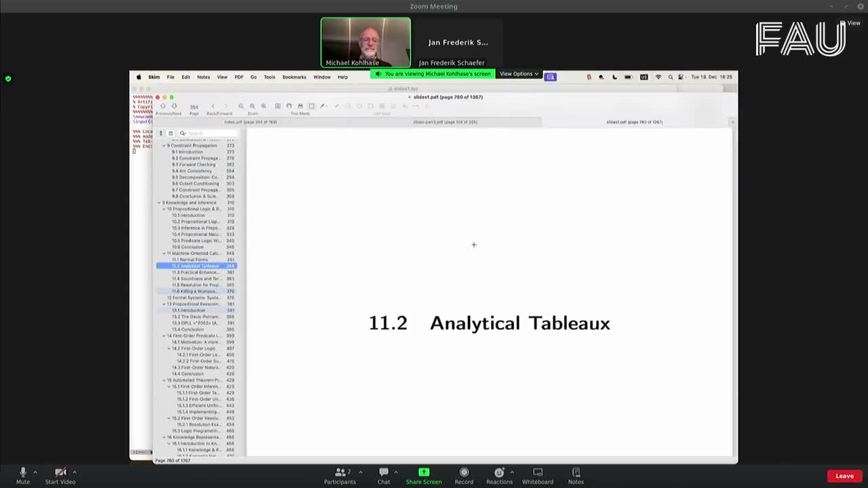Leave the Zoom meeting

(x=844, y=475)
